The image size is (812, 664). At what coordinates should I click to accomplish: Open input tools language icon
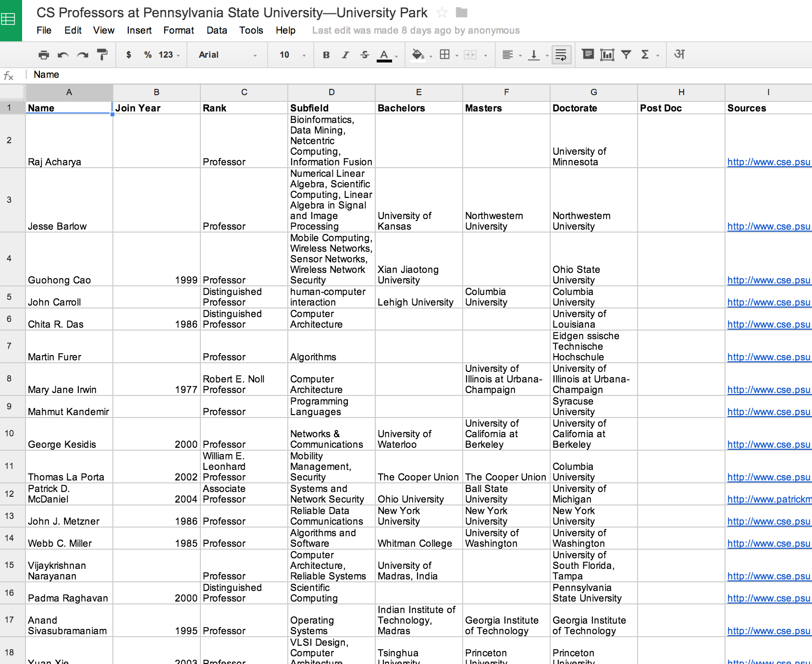679,54
